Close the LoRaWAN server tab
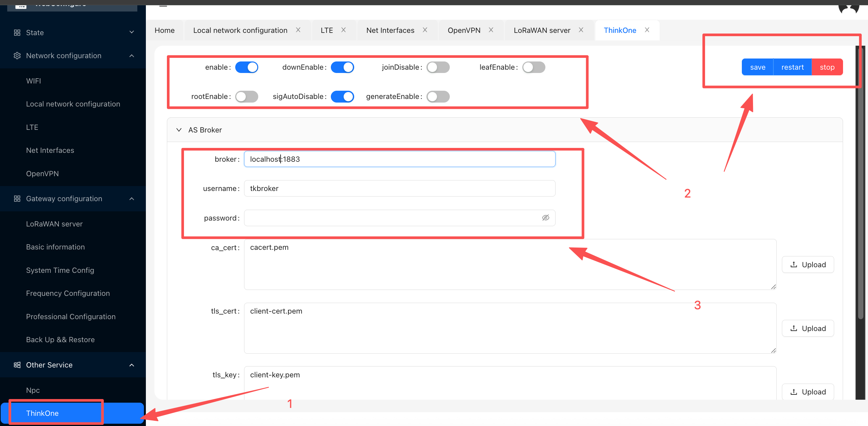Viewport: 868px width, 426px height. point(581,30)
